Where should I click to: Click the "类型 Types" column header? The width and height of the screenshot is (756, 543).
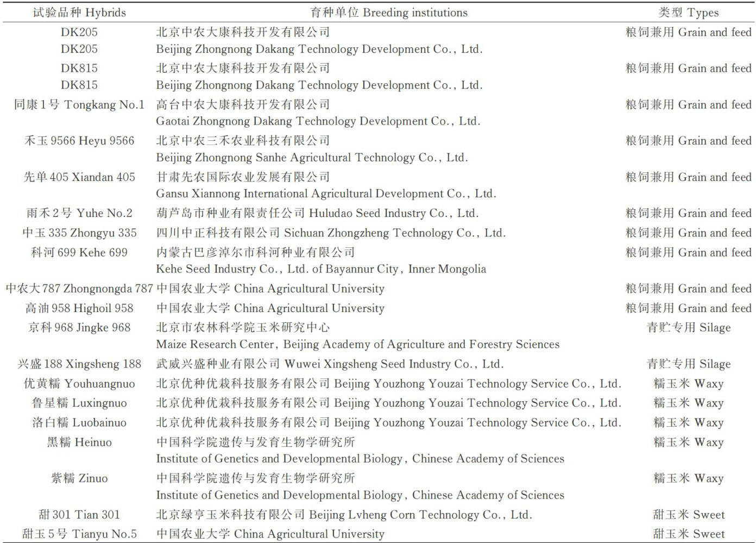click(x=688, y=13)
